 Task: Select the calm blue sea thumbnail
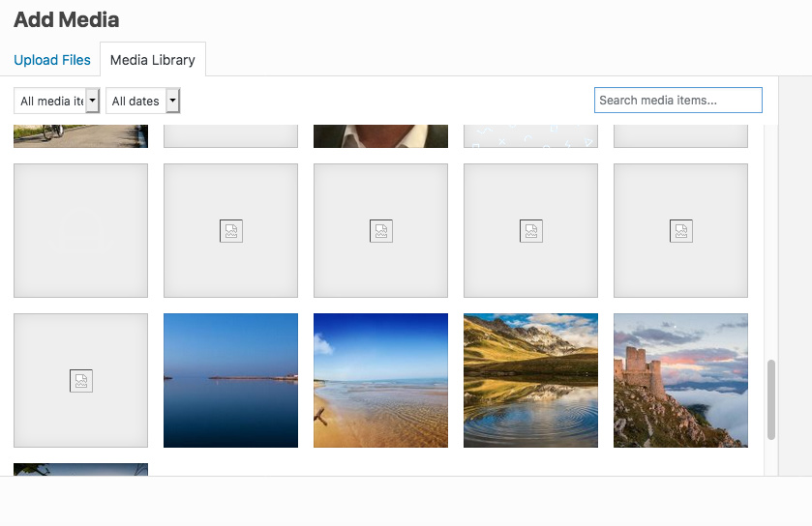[x=230, y=380]
